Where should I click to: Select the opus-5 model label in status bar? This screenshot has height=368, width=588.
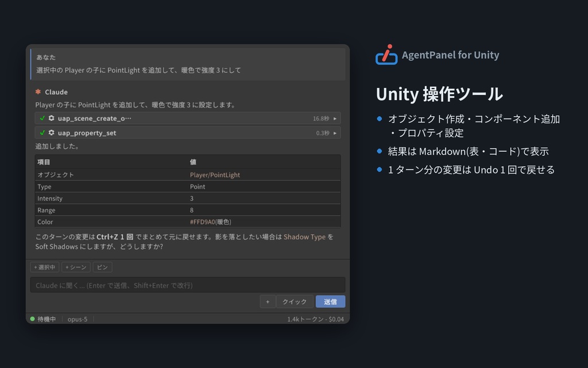pyautogui.click(x=78, y=319)
